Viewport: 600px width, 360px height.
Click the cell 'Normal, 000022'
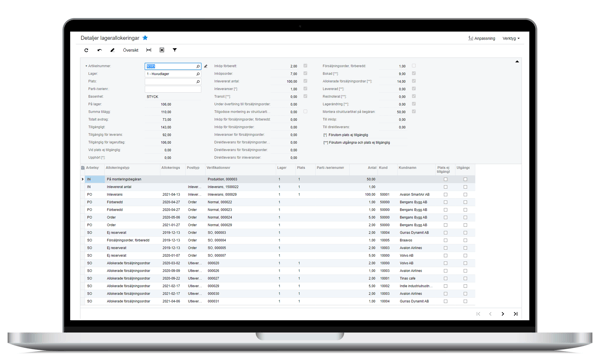(220, 202)
